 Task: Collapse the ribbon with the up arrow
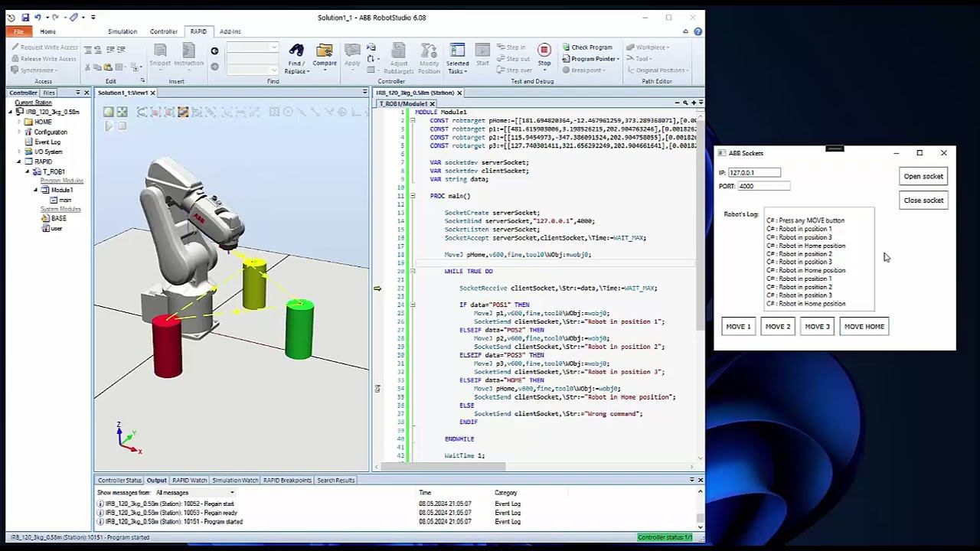coord(685,31)
